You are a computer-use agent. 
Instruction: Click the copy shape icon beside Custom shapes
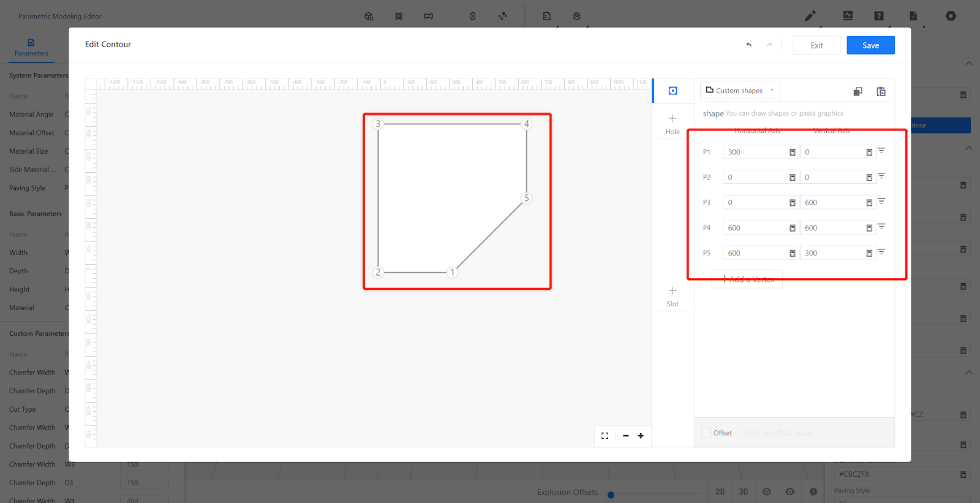(858, 91)
